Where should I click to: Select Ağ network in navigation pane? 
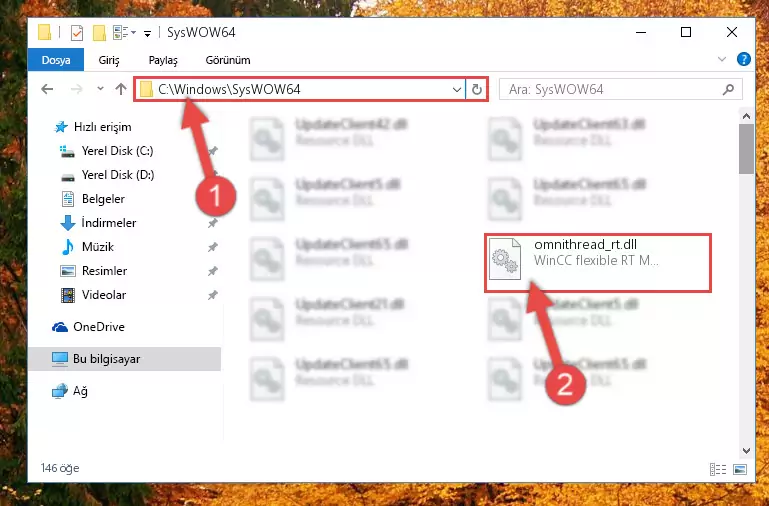(80, 391)
